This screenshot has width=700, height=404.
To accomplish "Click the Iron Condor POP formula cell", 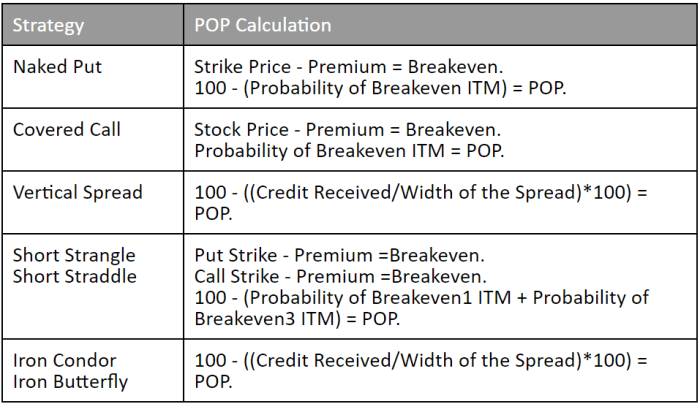I will click(440, 371).
